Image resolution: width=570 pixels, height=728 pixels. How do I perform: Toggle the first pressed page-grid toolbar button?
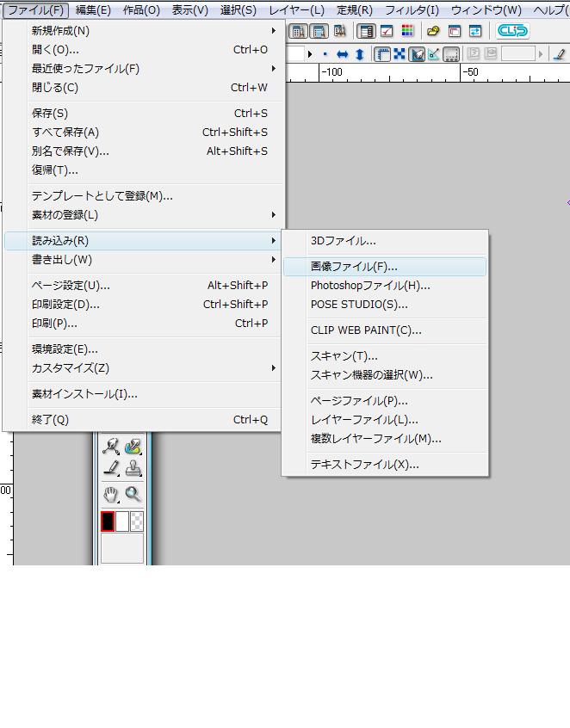click(x=298, y=31)
